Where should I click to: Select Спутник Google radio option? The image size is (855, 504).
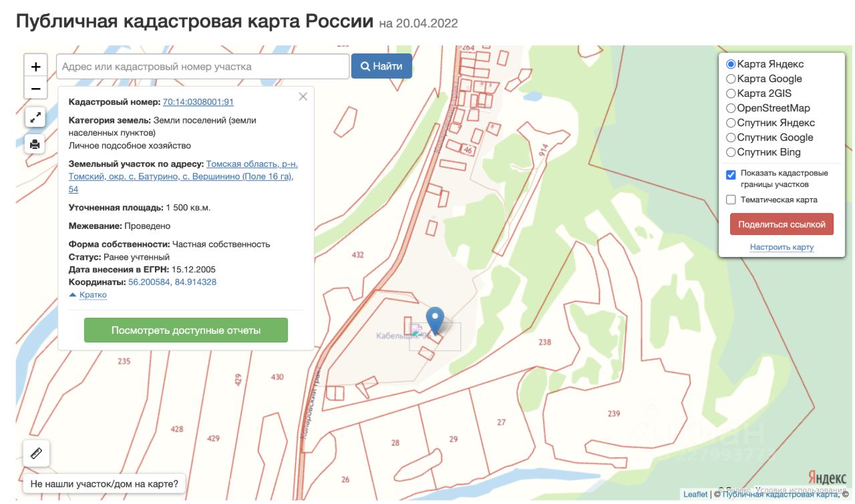(x=731, y=138)
